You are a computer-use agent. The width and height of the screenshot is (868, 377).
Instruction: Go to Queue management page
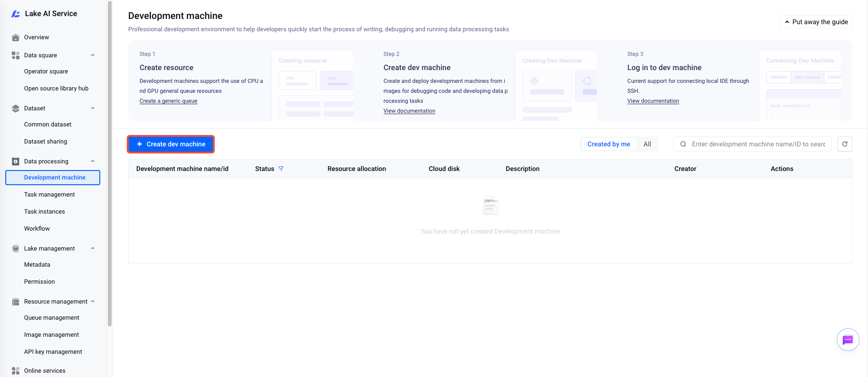52,318
